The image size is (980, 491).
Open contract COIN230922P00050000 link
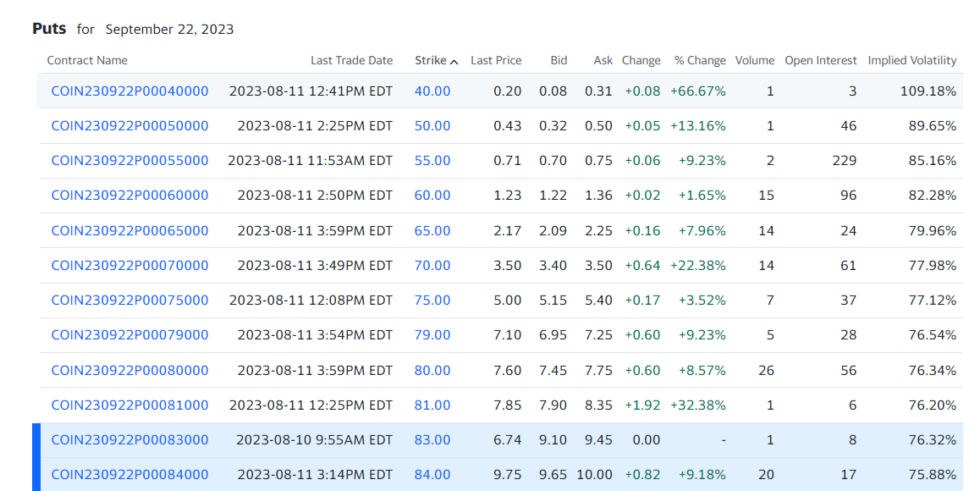129,125
